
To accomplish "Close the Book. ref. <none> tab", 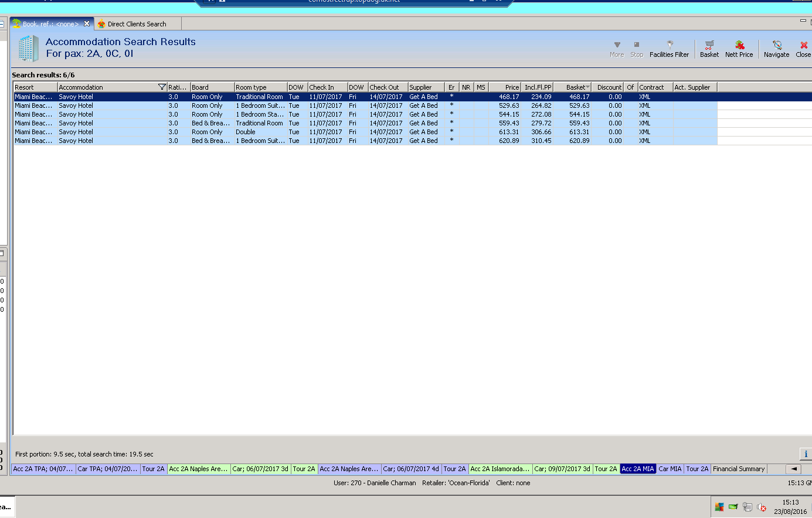I will (x=87, y=24).
